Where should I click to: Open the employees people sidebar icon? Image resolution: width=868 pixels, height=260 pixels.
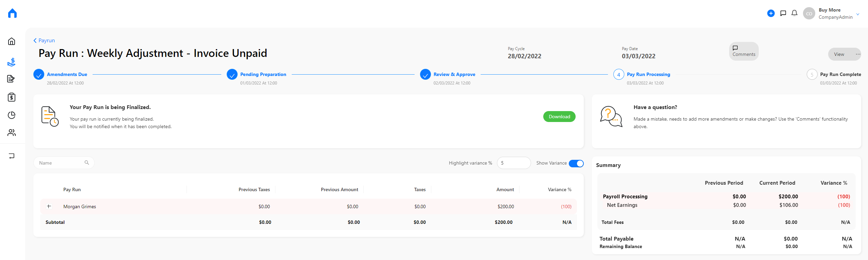12,133
